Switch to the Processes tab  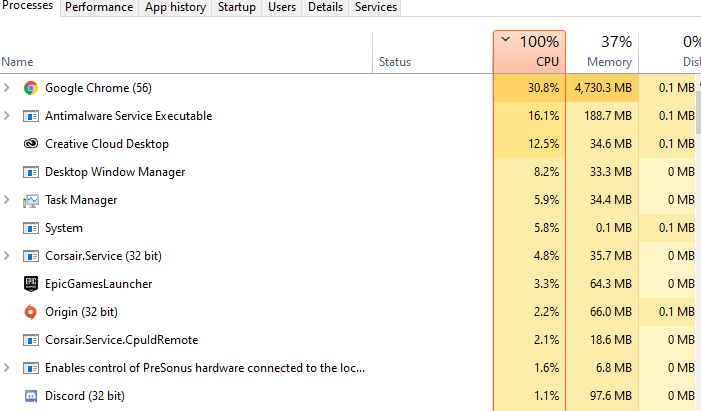[x=30, y=7]
